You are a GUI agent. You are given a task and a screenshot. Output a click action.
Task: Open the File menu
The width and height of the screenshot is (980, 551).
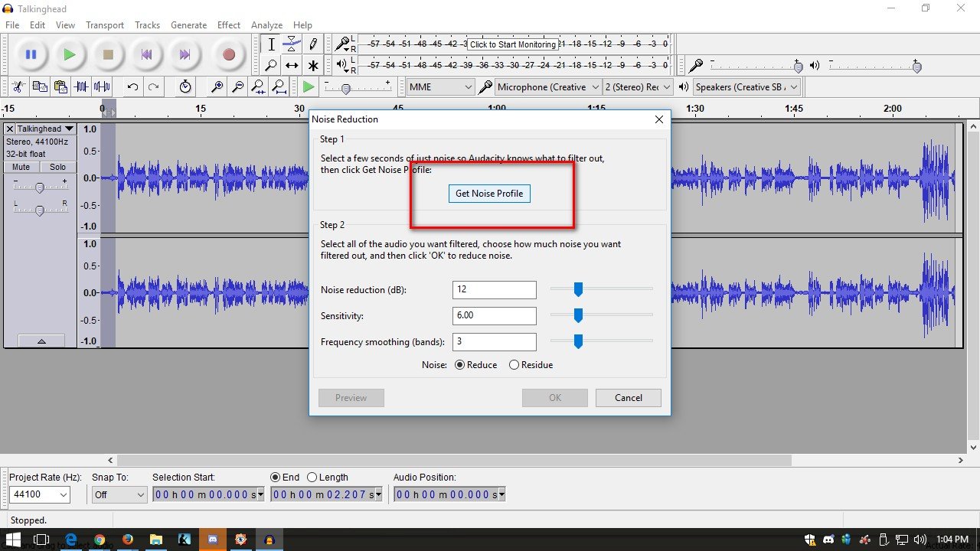12,25
